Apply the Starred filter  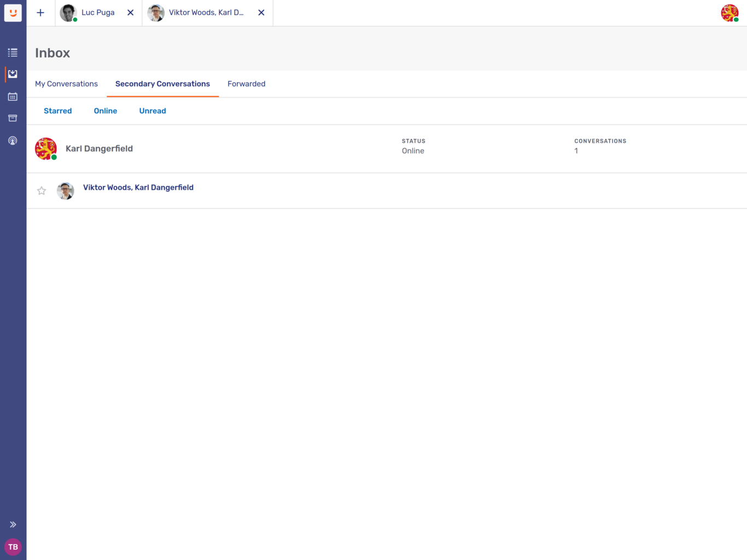pos(57,110)
